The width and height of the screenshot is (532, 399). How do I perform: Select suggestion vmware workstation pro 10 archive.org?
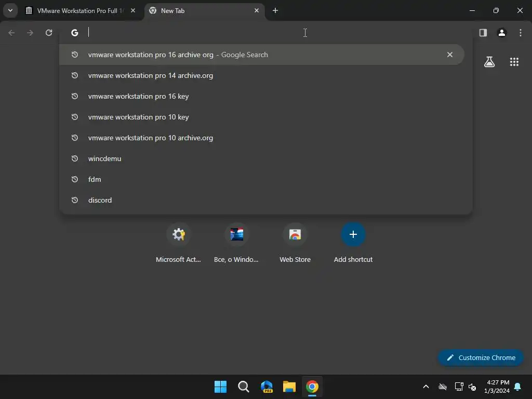click(x=262, y=138)
